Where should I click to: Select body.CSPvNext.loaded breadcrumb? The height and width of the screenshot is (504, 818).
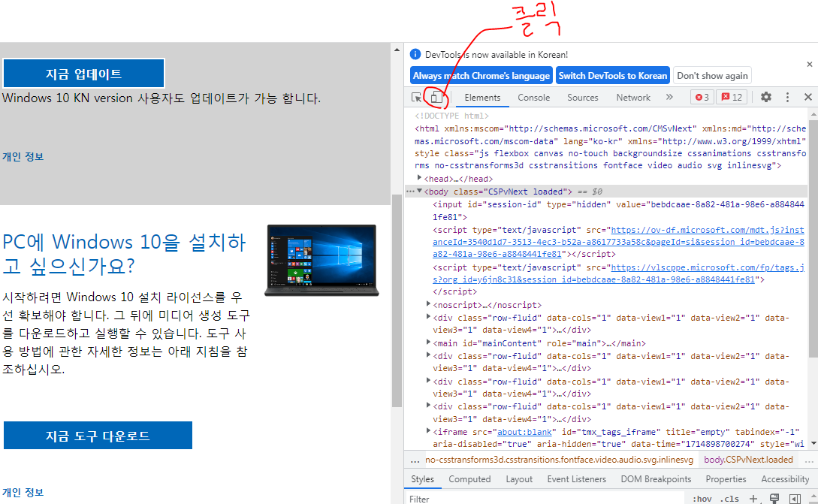(748, 460)
